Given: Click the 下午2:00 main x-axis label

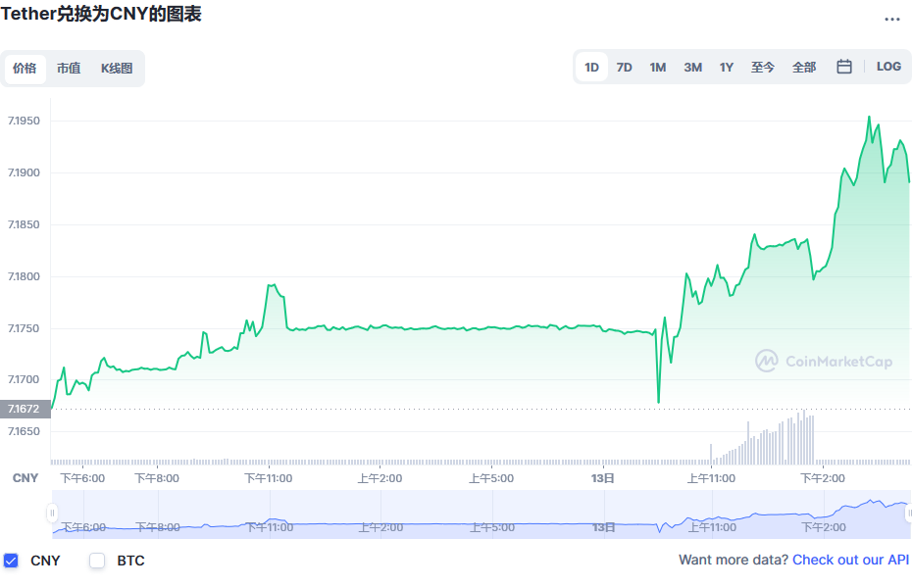Looking at the screenshot, I should pos(823,478).
